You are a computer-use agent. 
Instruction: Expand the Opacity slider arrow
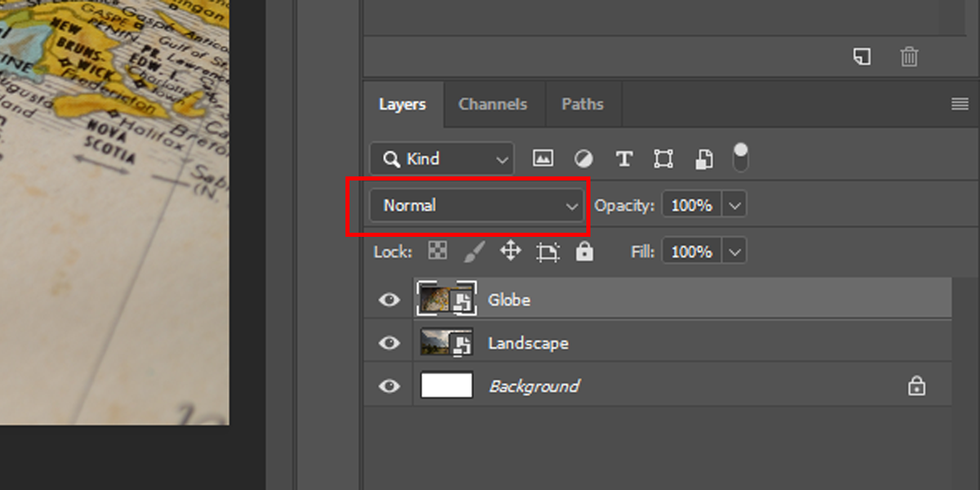point(735,206)
